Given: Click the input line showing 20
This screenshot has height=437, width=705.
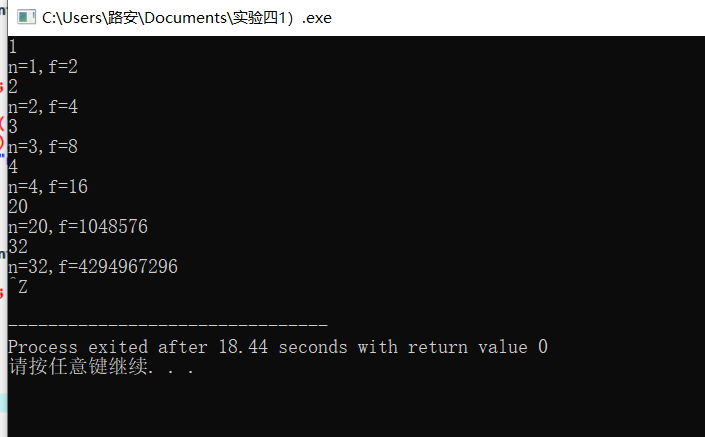Looking at the screenshot, I should [x=18, y=207].
